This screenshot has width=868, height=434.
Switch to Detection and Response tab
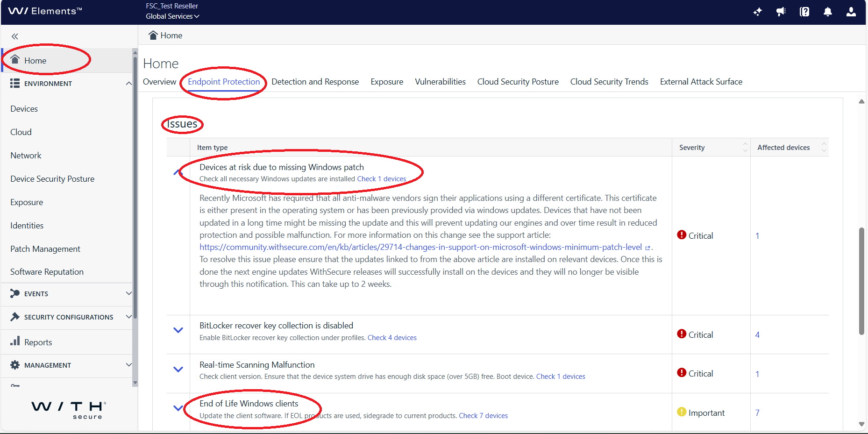(315, 82)
